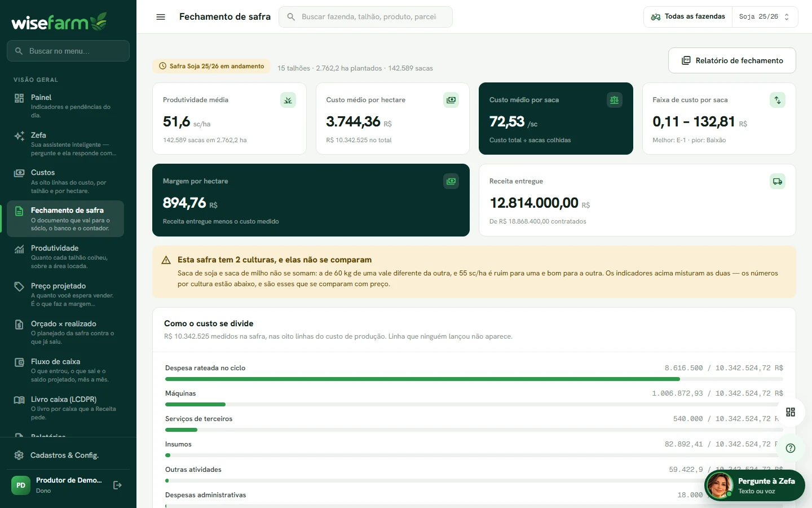Navigate to Fluxo de caixa
812x508 pixels.
(x=65, y=370)
